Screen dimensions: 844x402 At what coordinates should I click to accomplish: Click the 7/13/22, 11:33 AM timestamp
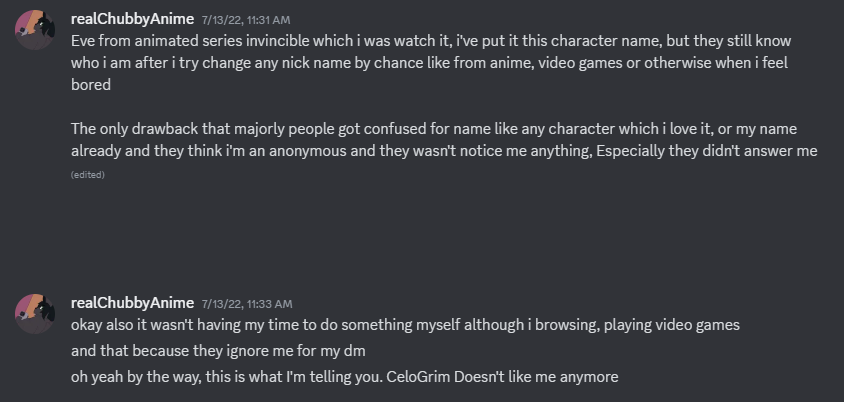246,303
